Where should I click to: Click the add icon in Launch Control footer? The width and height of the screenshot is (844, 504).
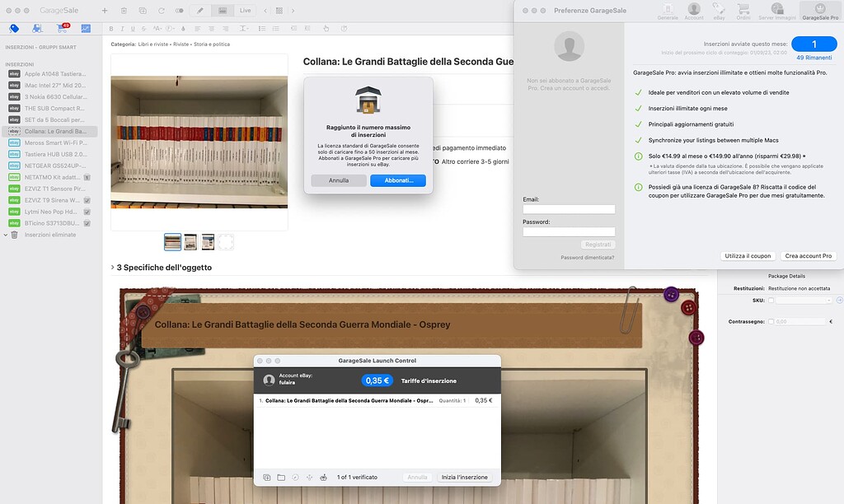266,477
